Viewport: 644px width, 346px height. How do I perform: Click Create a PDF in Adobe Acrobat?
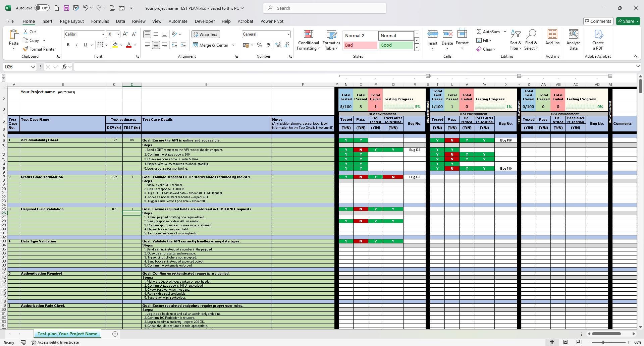coord(598,40)
